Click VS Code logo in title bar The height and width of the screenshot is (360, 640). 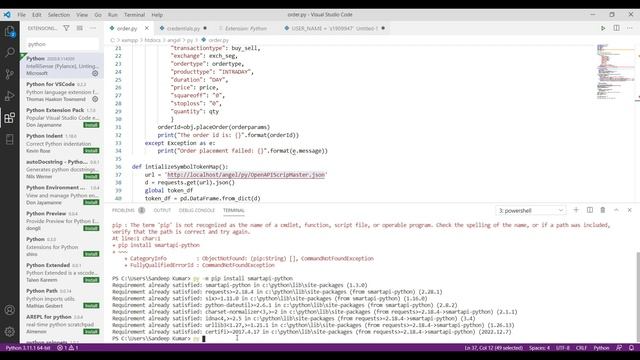[7, 15]
